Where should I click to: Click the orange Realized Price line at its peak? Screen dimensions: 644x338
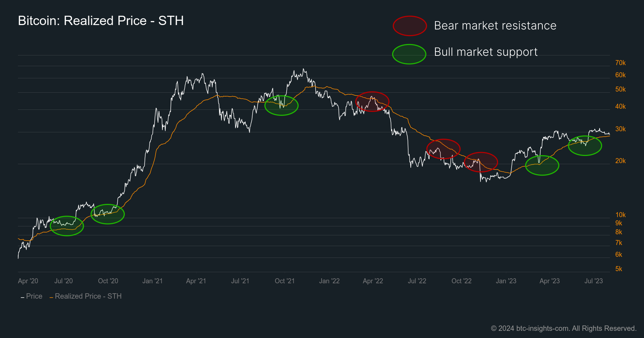314,87
